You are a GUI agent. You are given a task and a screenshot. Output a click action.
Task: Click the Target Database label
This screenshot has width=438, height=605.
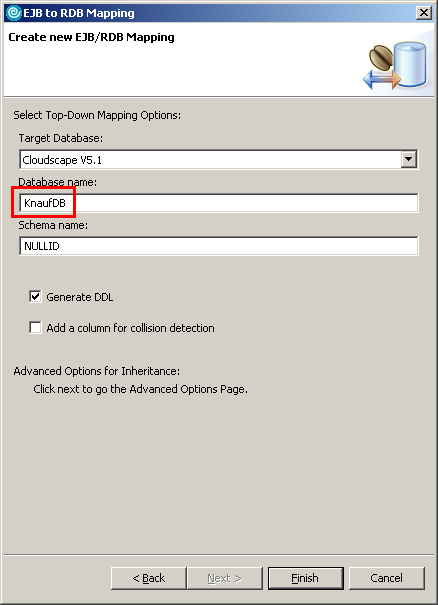coord(61,138)
